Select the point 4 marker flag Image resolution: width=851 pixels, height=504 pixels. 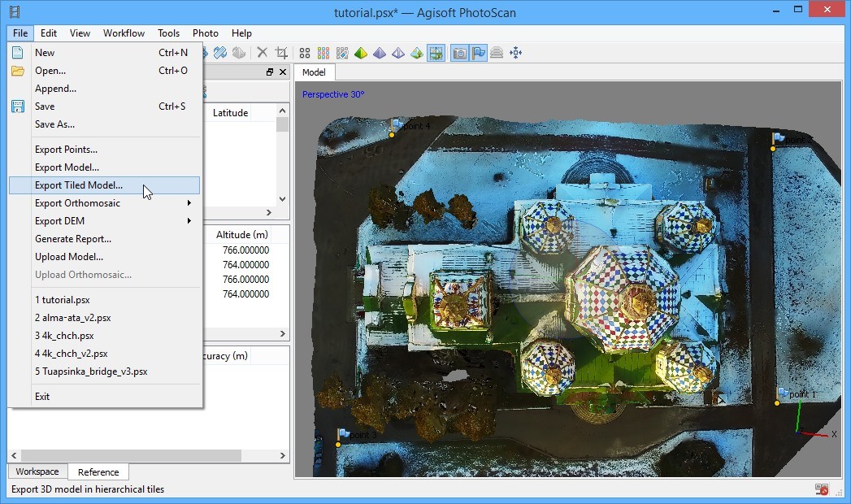click(397, 124)
